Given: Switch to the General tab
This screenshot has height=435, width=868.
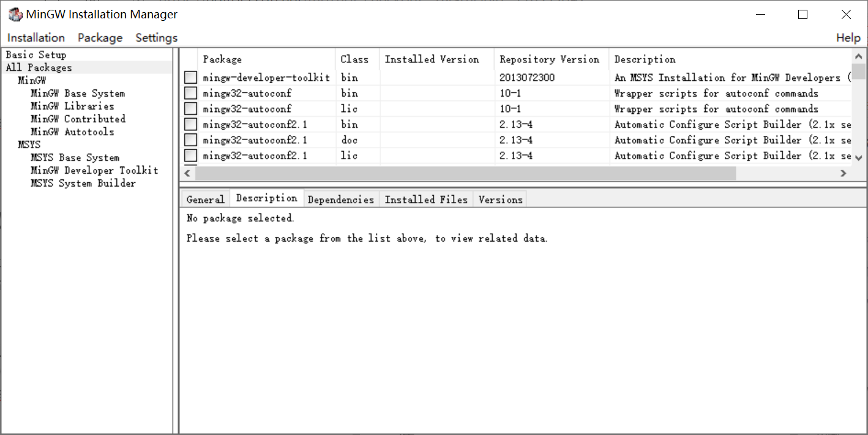Looking at the screenshot, I should [x=205, y=198].
